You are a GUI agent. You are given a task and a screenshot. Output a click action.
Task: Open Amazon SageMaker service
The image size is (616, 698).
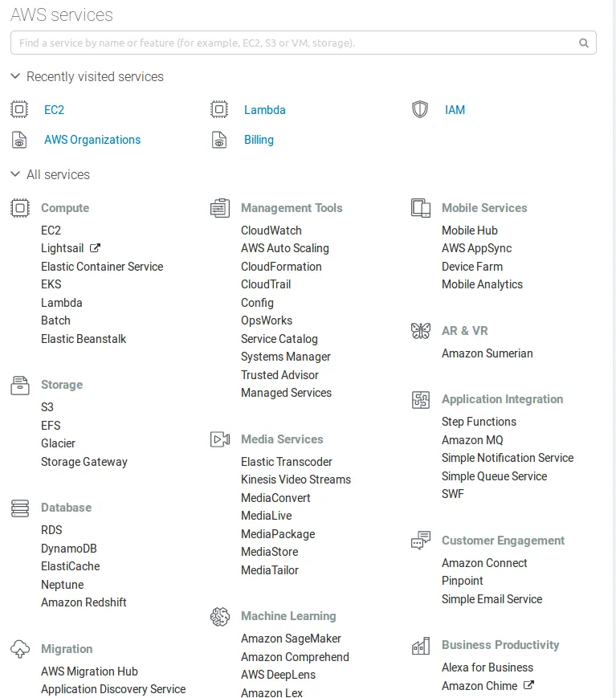[x=291, y=639]
